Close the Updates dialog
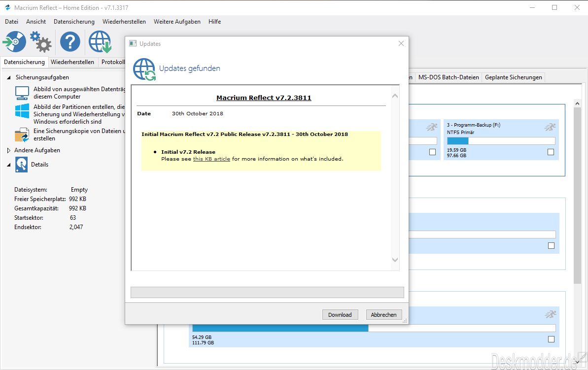Image resolution: width=588 pixels, height=370 pixels. pos(401,43)
